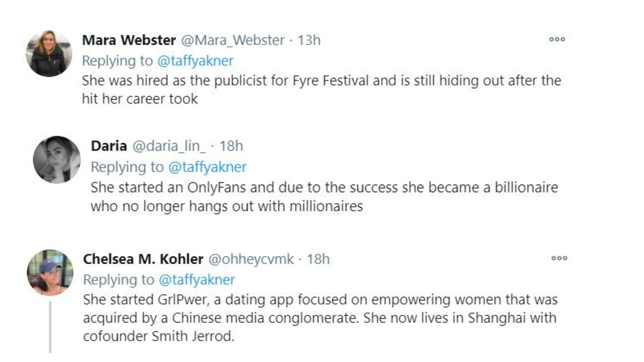Click Mara Webster's profile picture
644x362 pixels.
[49, 54]
